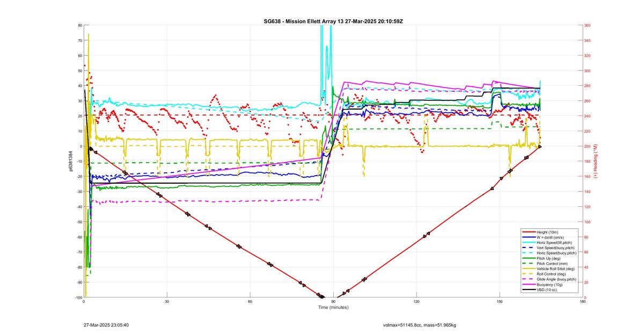Click the triangle marker at profile end near 165 minutes
This screenshot has width=644, height=334.
click(x=539, y=146)
